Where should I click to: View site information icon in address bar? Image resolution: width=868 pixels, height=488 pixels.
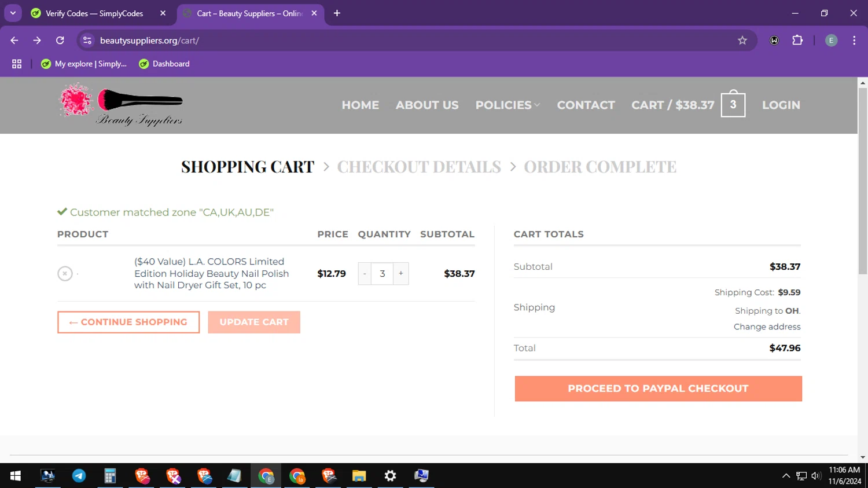[87, 41]
